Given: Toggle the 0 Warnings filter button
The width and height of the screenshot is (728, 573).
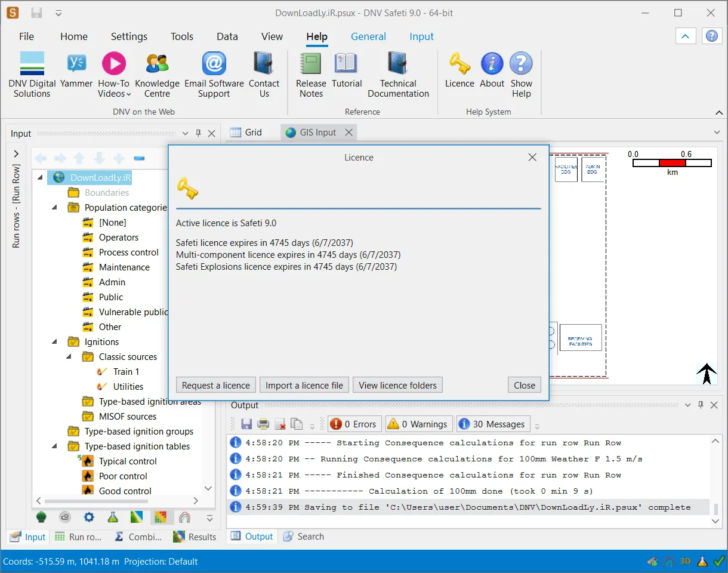Looking at the screenshot, I should [x=418, y=424].
